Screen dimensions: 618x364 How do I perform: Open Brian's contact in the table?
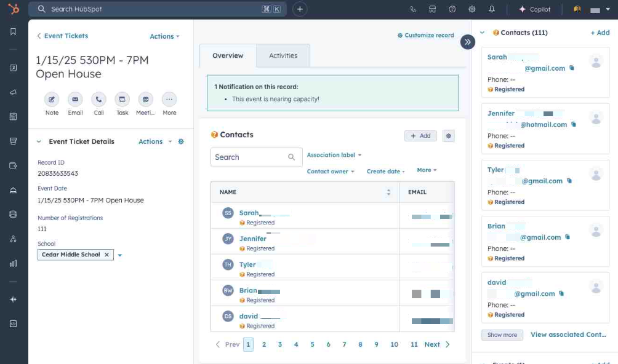pyautogui.click(x=248, y=290)
